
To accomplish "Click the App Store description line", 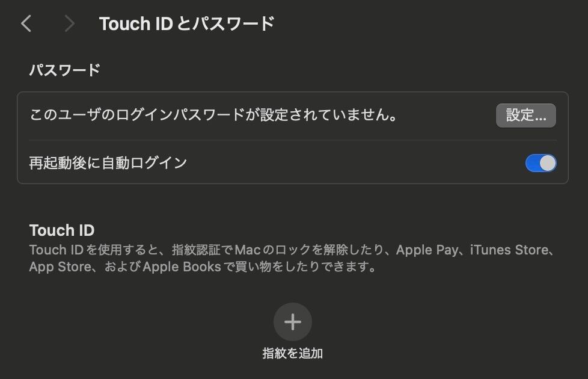I will tap(203, 267).
